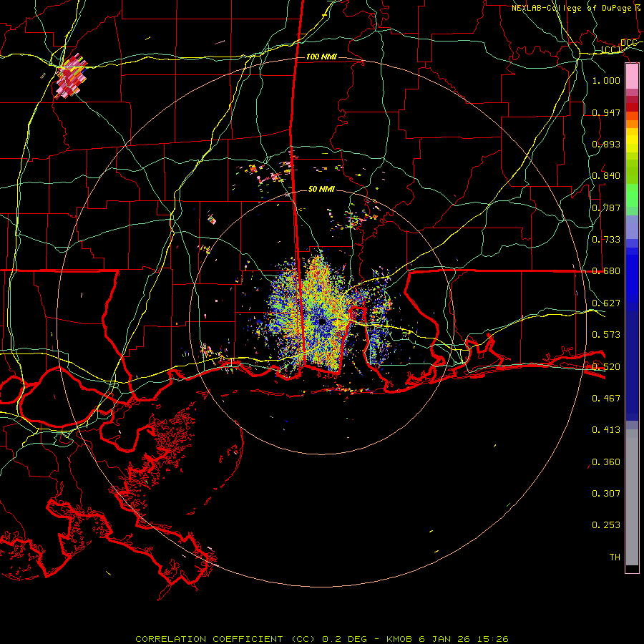Viewport: 644px width, 644px height.
Task: Pick the gray low-value segment of color scale
Action: (x=632, y=497)
